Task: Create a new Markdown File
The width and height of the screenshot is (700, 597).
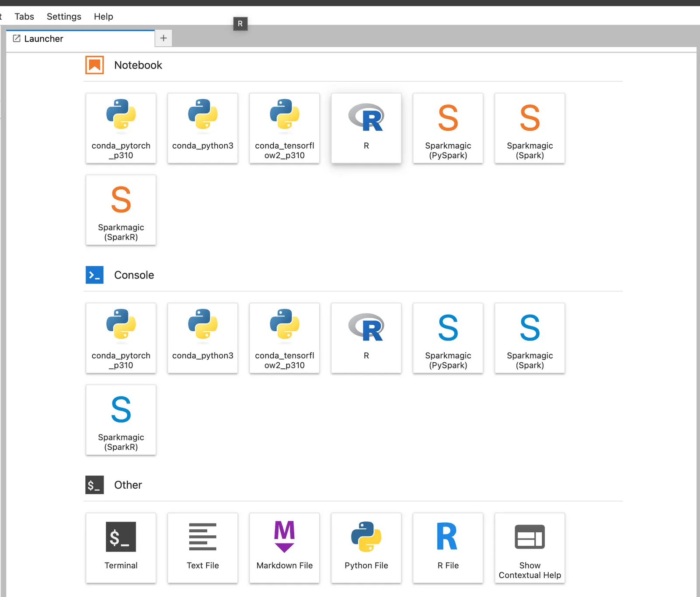Action: (x=284, y=548)
